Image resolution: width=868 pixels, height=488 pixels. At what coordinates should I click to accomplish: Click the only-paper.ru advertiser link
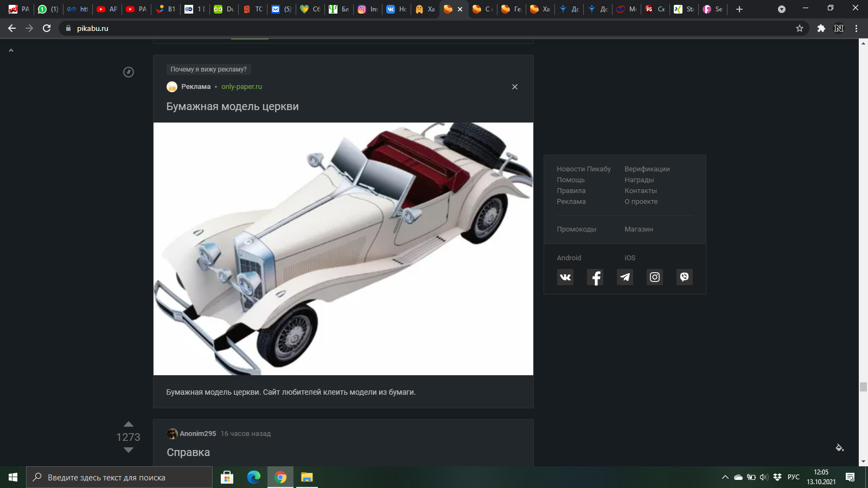click(241, 87)
